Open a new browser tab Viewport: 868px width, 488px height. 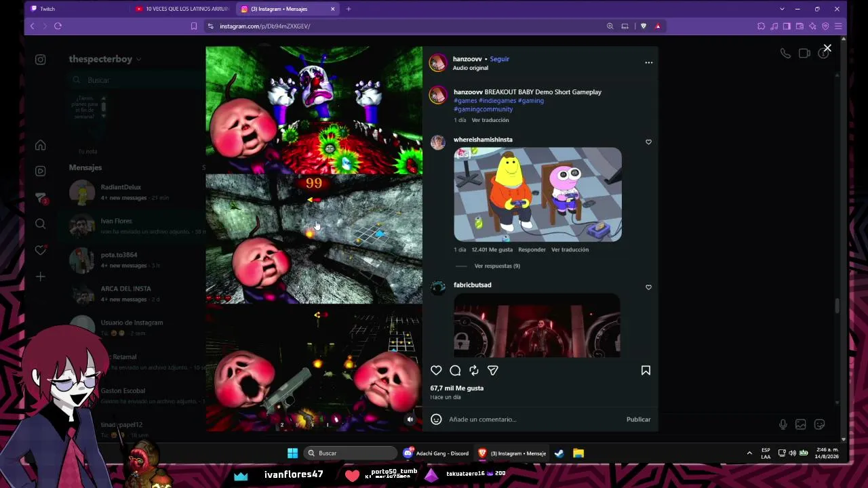(349, 9)
